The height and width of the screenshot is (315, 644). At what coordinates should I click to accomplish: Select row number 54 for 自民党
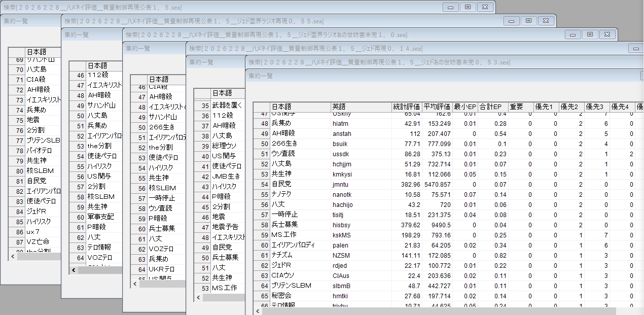[x=263, y=184]
